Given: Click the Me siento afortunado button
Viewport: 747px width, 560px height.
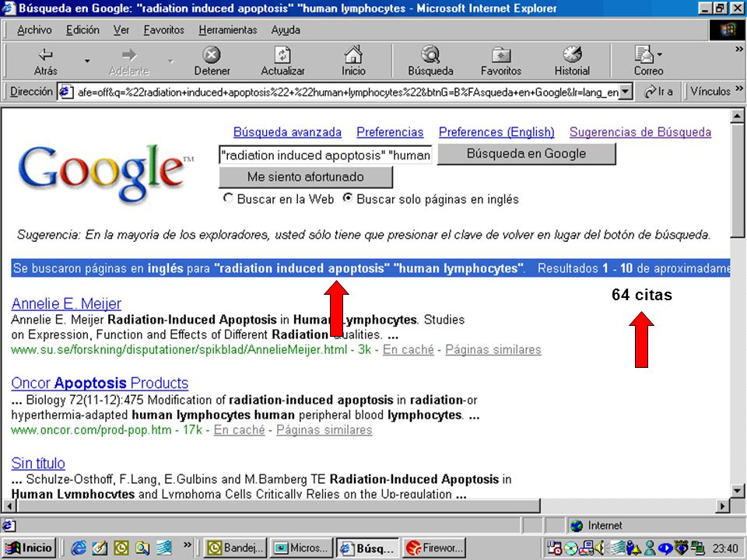Looking at the screenshot, I should point(305,177).
